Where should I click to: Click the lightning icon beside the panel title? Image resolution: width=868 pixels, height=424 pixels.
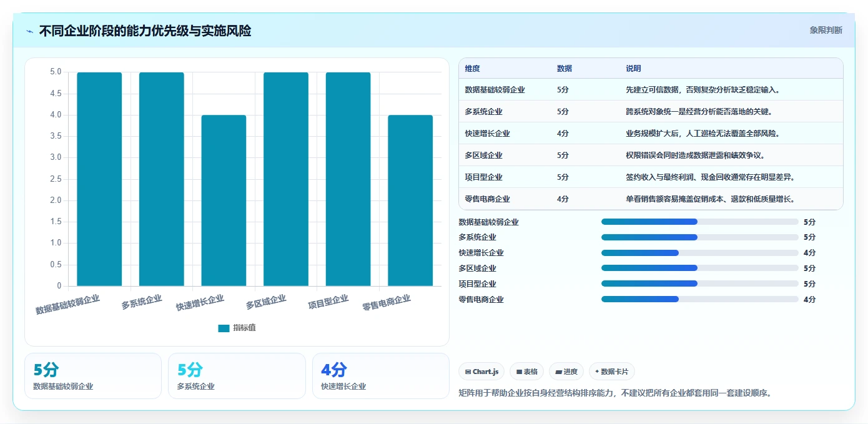coord(30,31)
